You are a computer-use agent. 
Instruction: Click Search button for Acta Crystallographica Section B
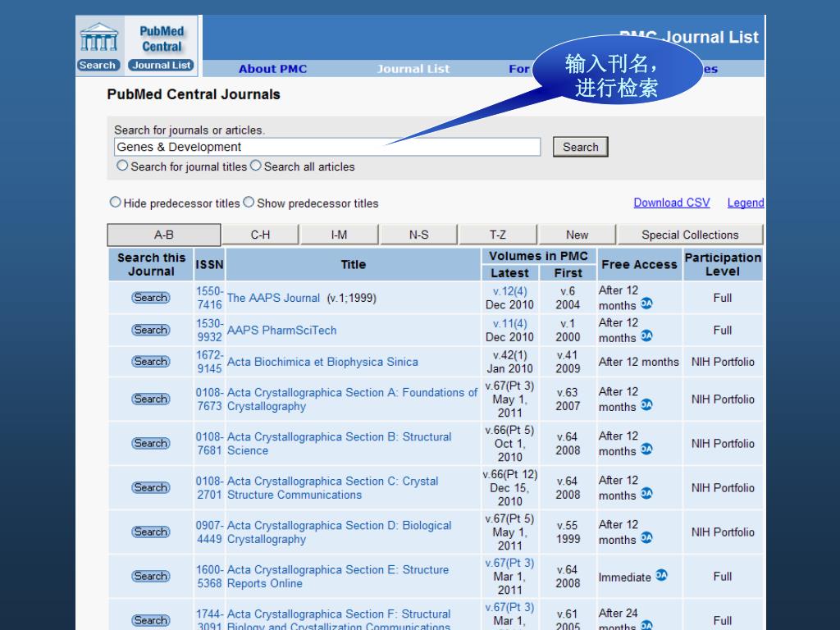point(151,444)
